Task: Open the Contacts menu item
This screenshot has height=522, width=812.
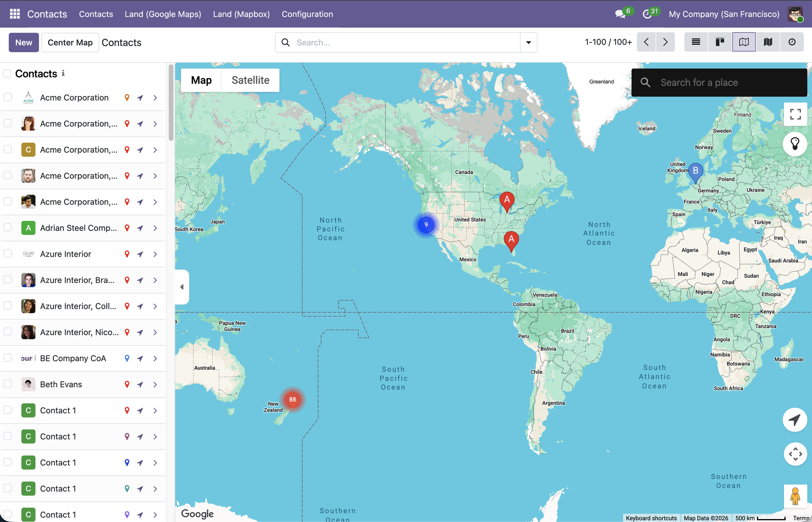Action: 96,14
